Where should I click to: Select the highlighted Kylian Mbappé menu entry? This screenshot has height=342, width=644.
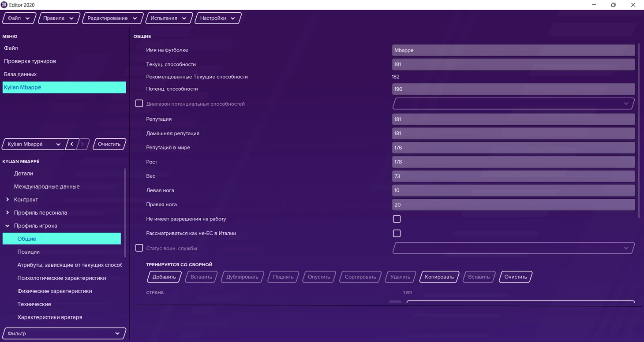point(64,87)
